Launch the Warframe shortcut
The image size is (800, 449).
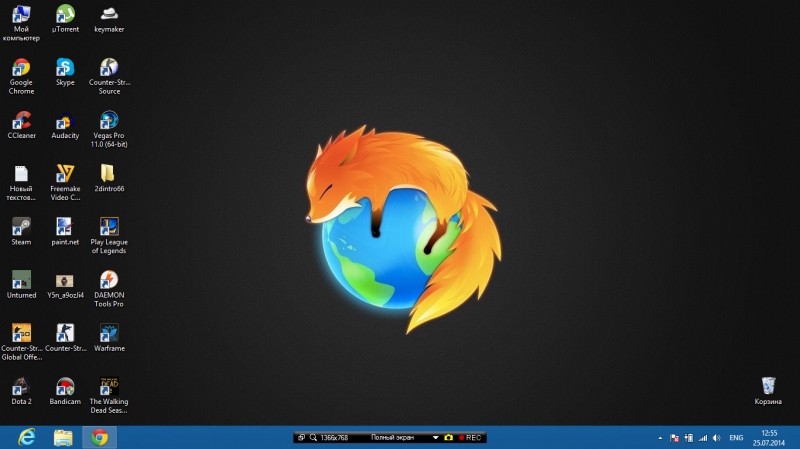coord(109,338)
